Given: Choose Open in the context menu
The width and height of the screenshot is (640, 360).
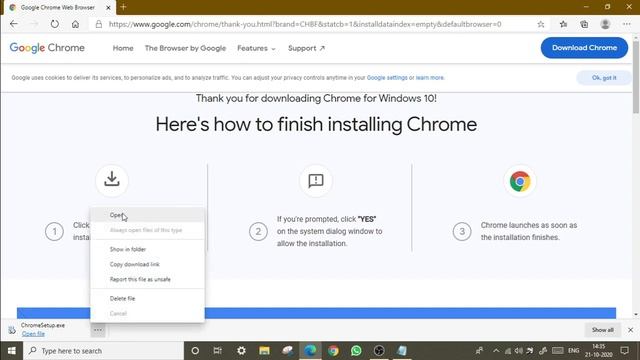Looking at the screenshot, I should [x=147, y=215].
